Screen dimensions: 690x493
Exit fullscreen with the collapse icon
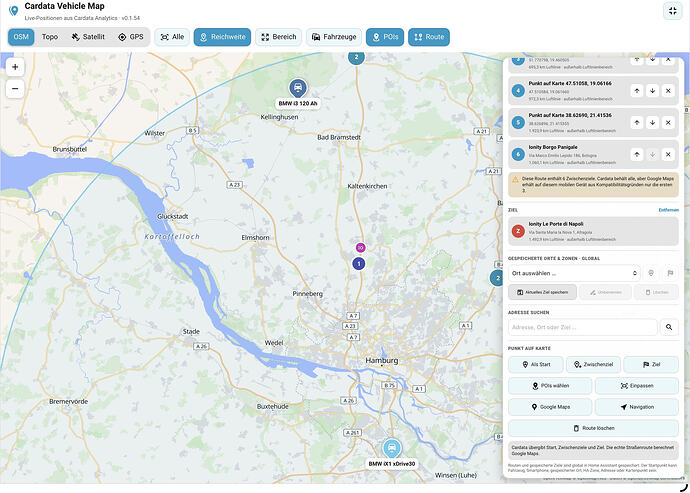[x=672, y=11]
